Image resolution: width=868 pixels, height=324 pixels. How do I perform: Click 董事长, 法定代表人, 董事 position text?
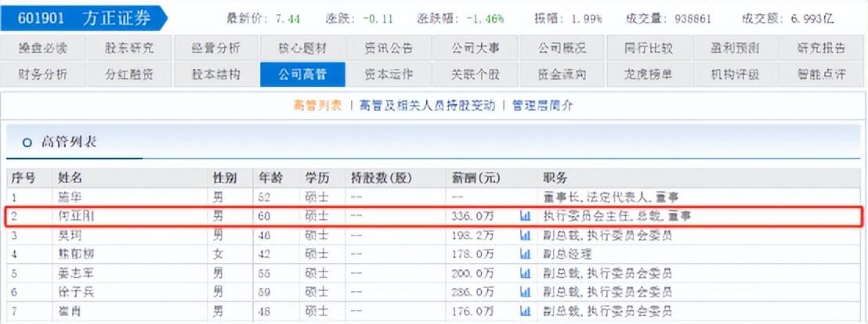pyautogui.click(x=612, y=197)
